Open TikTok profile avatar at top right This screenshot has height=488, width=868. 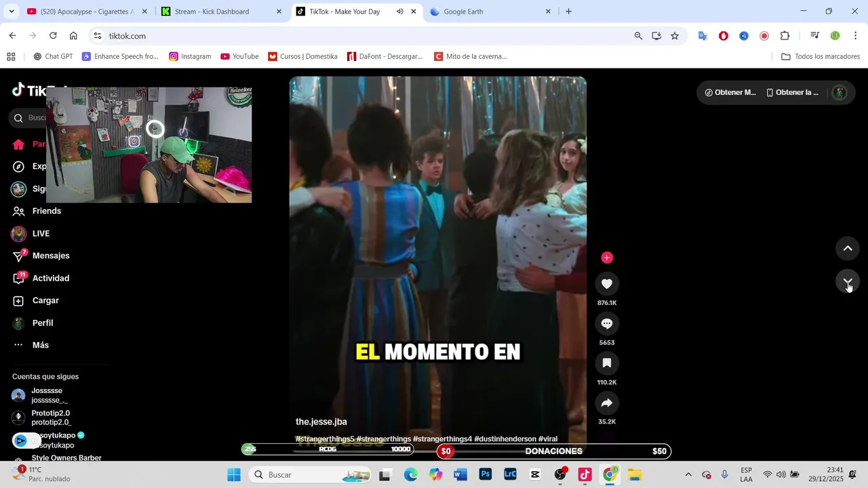click(x=840, y=93)
